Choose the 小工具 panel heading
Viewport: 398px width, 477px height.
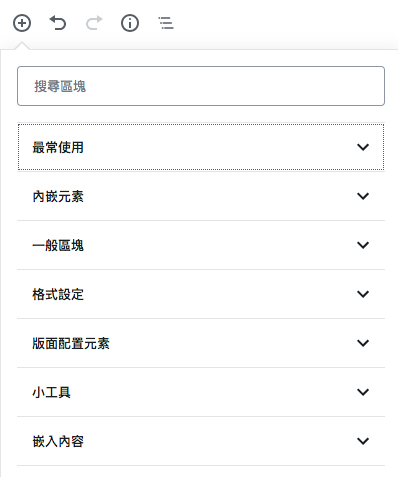pyautogui.click(x=51, y=392)
